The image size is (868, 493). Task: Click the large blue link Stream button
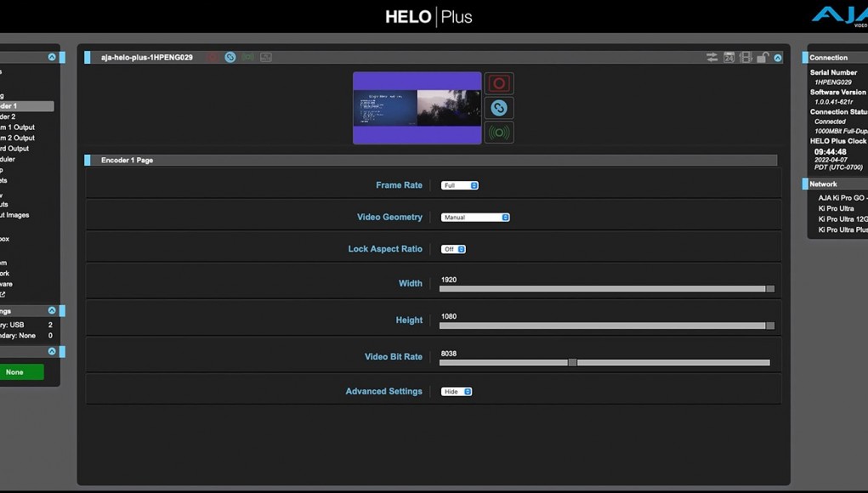pyautogui.click(x=499, y=108)
